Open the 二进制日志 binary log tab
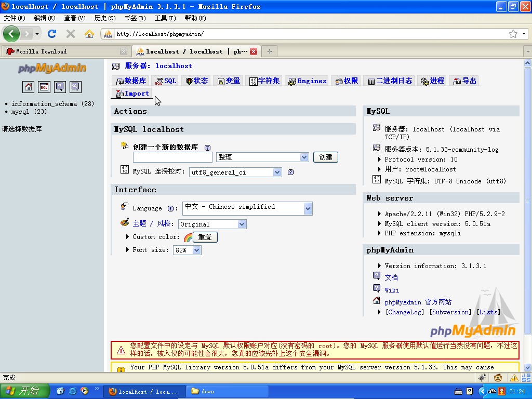 390,81
